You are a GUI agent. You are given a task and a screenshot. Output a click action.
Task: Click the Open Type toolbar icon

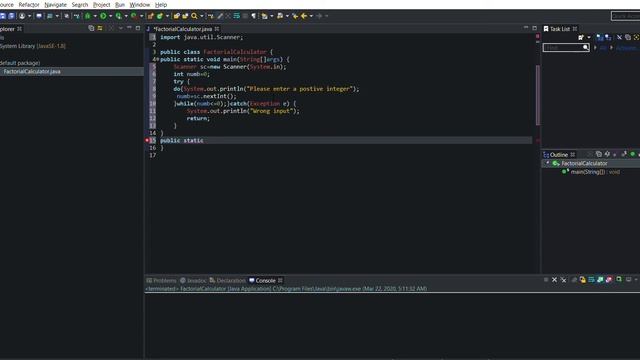pos(177,16)
